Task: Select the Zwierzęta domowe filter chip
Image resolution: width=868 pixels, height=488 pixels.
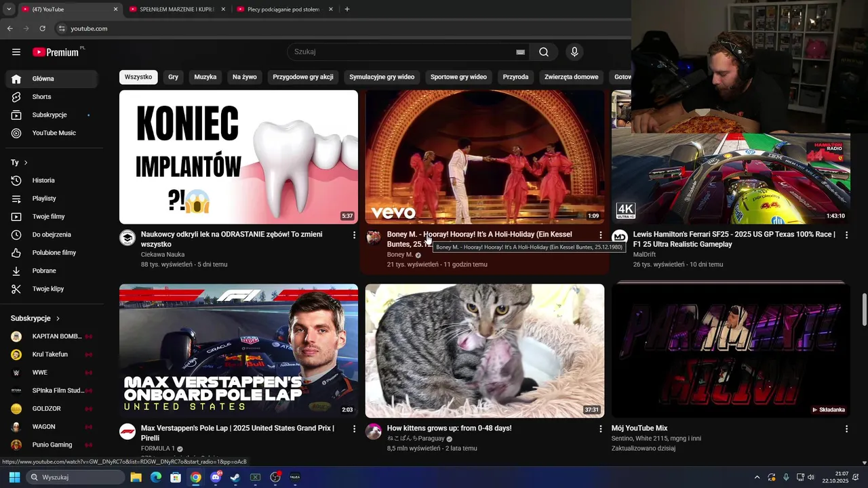Action: coord(571,77)
